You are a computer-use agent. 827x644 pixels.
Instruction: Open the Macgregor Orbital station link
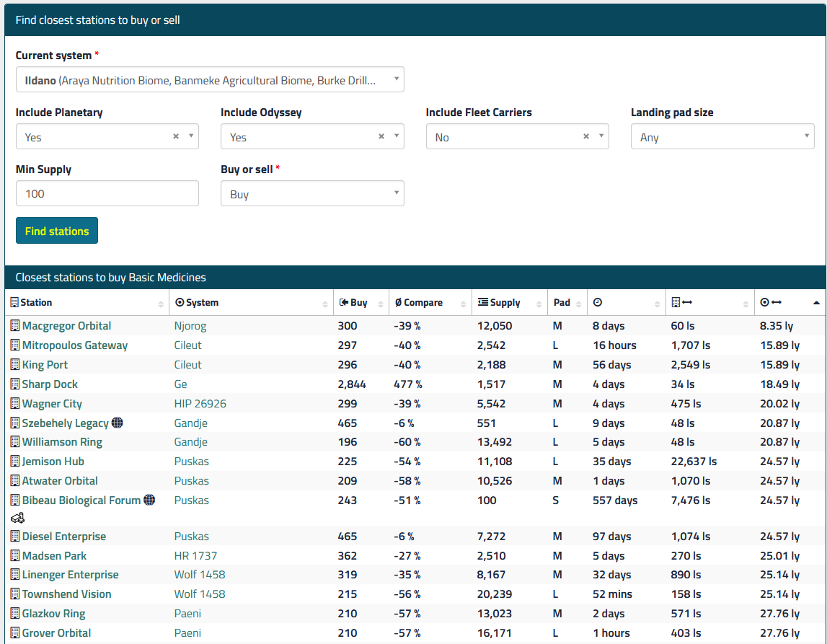[66, 326]
